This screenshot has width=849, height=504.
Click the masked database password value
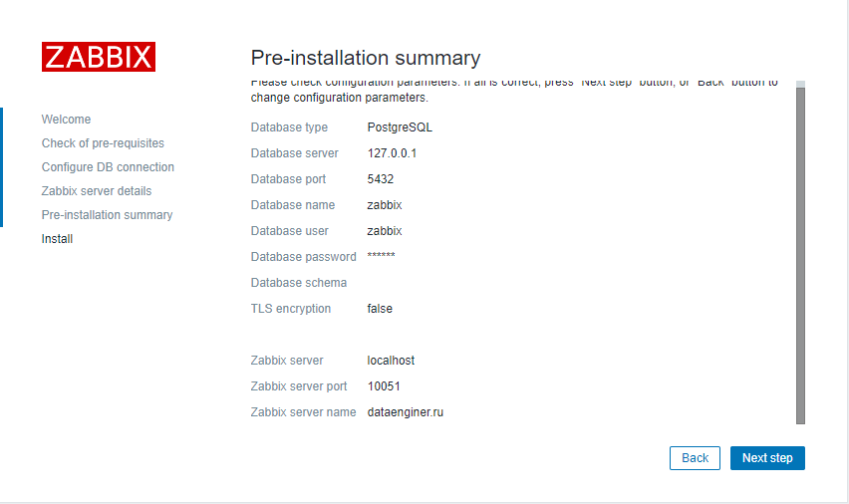pos(381,257)
